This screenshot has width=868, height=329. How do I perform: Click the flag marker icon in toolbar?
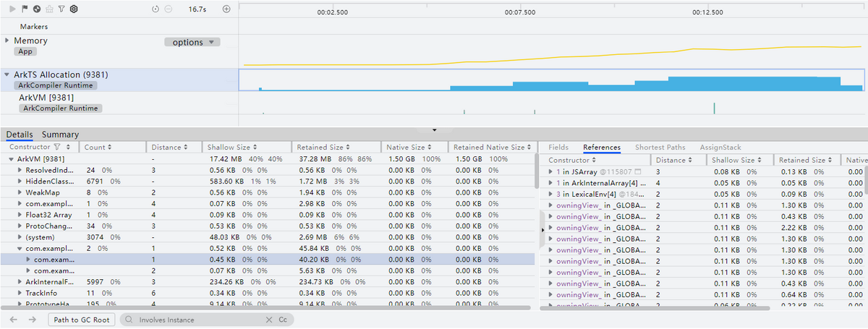click(x=25, y=9)
